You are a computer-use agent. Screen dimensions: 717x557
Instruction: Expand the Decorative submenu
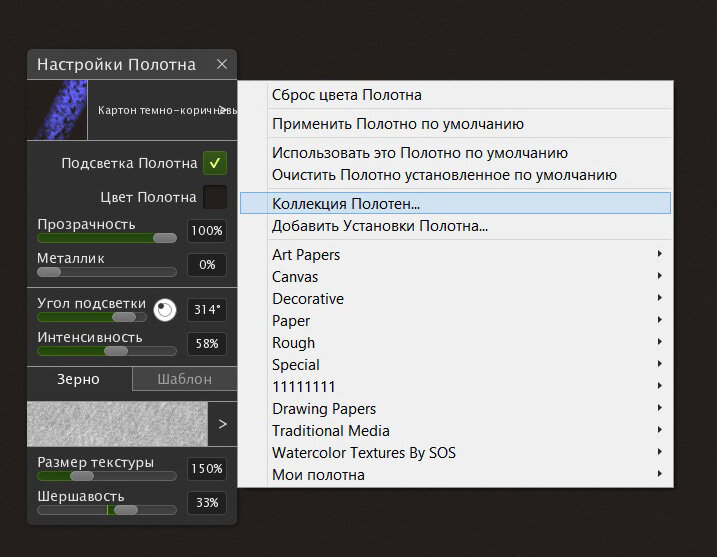pyautogui.click(x=455, y=299)
